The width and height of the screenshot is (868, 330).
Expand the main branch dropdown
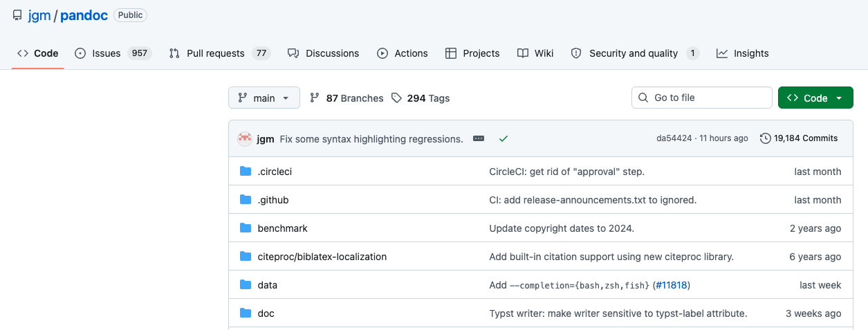[264, 98]
